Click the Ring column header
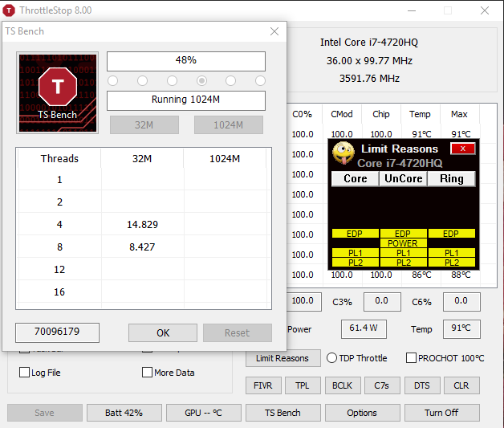Viewport: 504px width, 428px height. click(x=452, y=179)
